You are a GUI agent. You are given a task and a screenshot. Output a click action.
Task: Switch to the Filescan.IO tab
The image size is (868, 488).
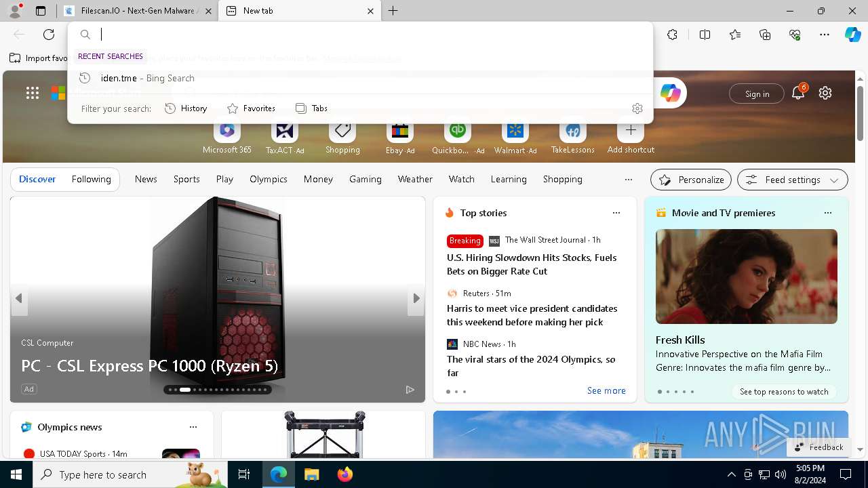[138, 11]
